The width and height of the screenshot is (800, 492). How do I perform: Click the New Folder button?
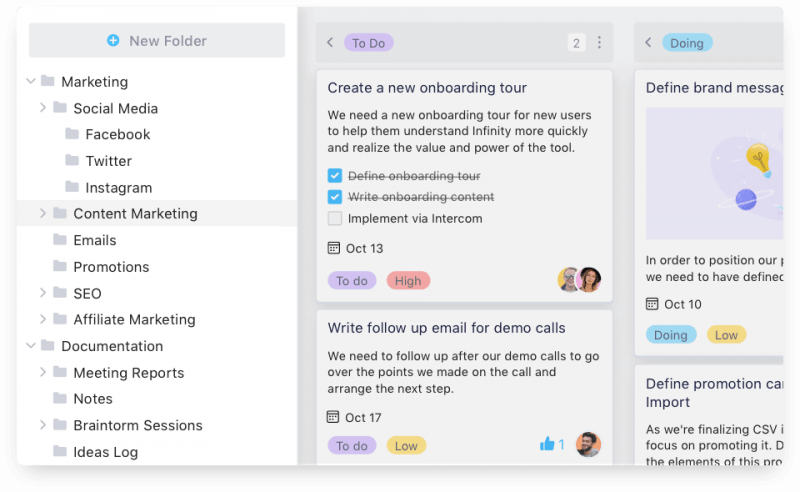157,40
